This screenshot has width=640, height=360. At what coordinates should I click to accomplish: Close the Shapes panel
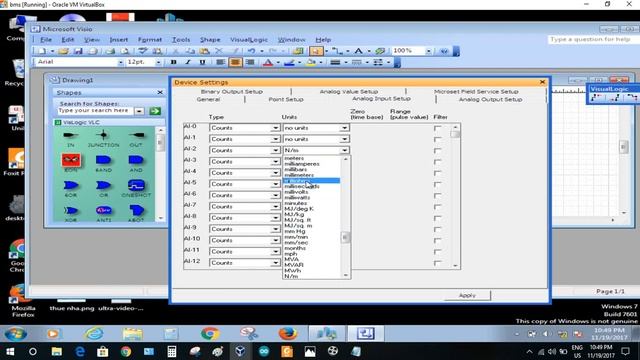coord(160,93)
